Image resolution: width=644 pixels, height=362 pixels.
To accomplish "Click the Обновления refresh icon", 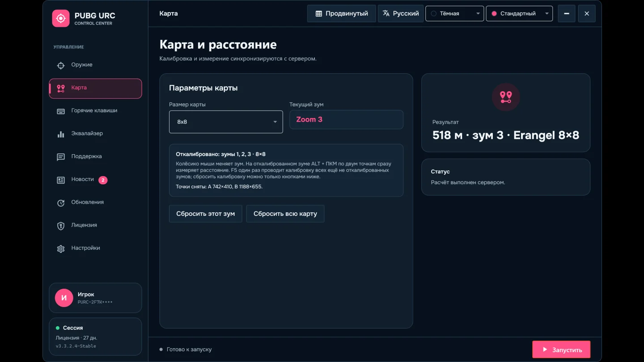I will click(x=61, y=203).
